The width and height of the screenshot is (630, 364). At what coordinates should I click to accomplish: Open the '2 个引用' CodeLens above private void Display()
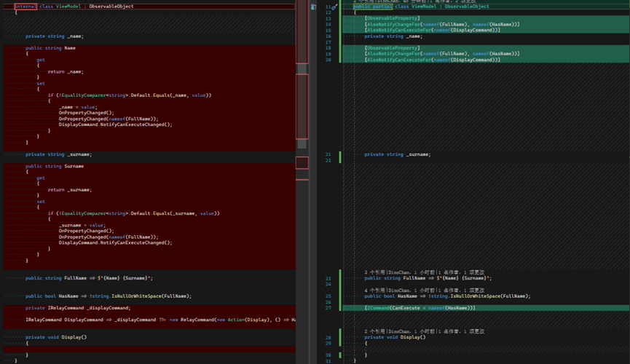(373, 331)
